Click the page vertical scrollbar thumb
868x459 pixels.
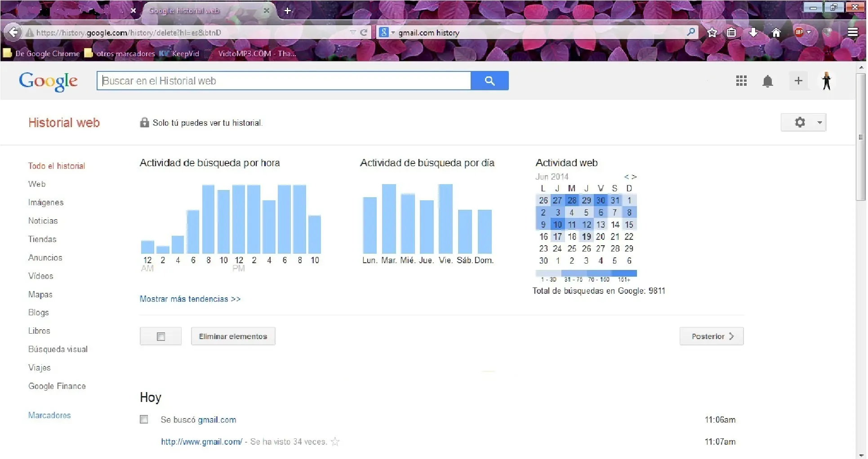[861, 137]
